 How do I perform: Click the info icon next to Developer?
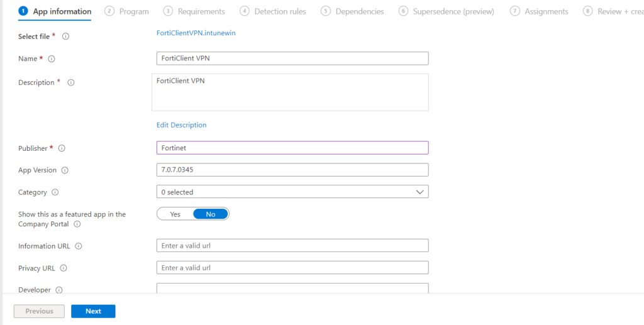point(58,290)
